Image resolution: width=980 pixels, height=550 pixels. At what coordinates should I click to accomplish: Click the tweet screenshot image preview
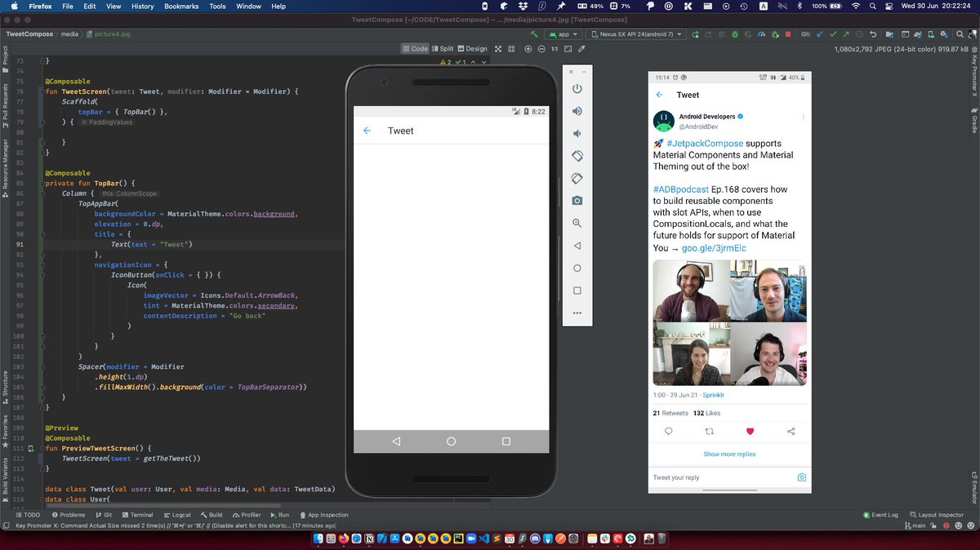(729, 282)
